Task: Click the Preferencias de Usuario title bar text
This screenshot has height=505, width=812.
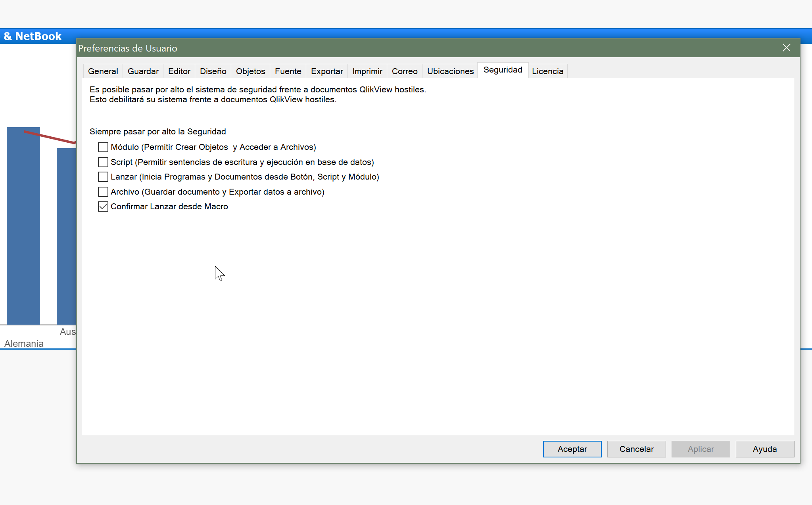Action: 128,48
